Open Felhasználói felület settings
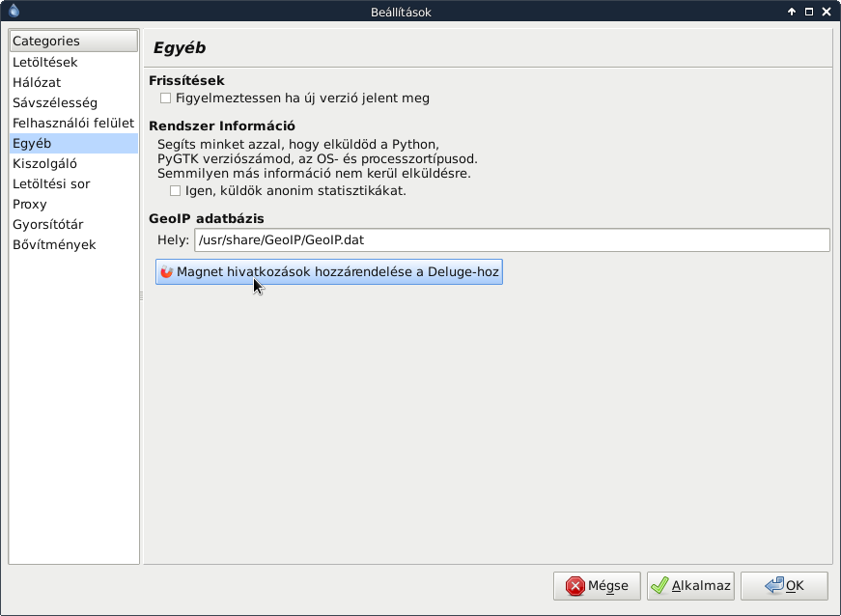 click(x=73, y=124)
